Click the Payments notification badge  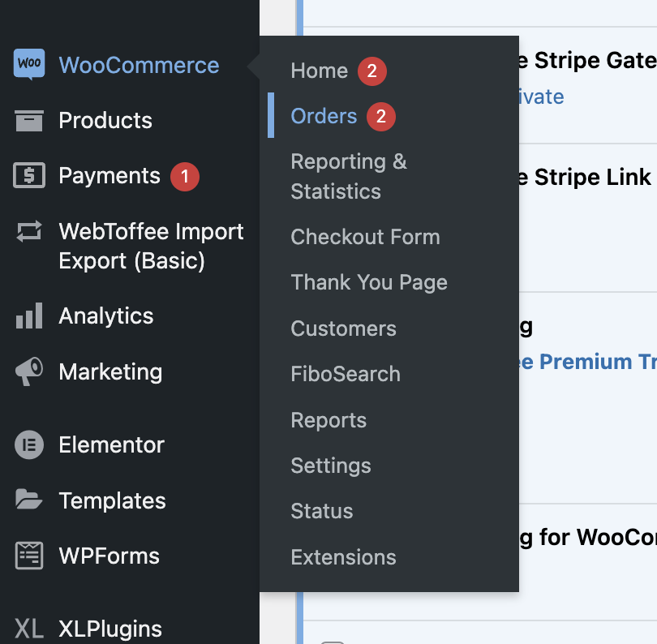tap(185, 176)
